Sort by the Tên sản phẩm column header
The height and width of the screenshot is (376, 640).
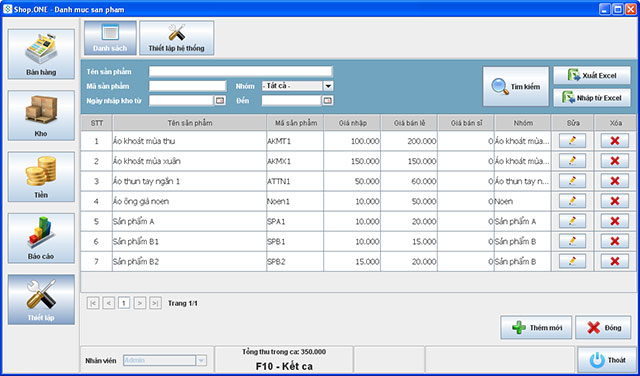190,123
